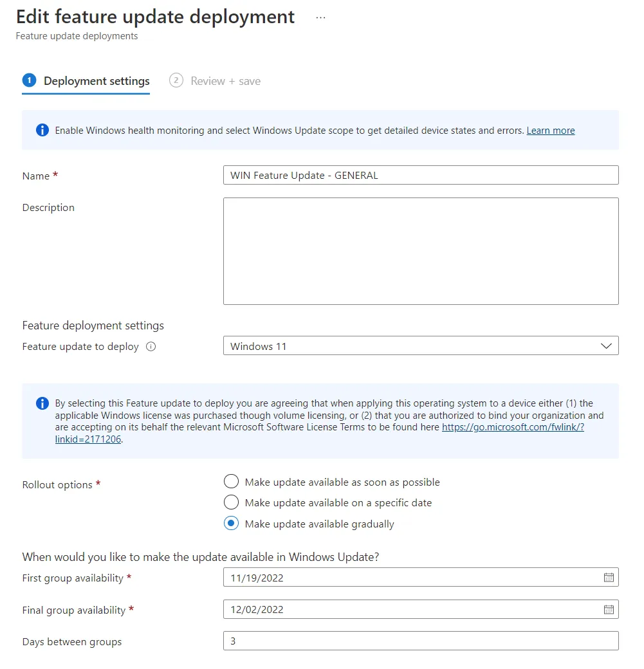
Task: Open calendar picker for Final group availability
Action: coord(609,609)
